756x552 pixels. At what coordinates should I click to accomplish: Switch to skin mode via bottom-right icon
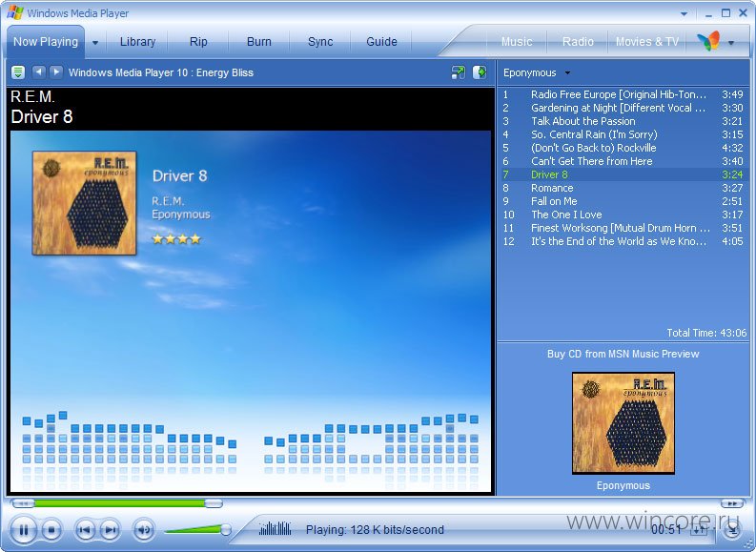pyautogui.click(x=732, y=530)
